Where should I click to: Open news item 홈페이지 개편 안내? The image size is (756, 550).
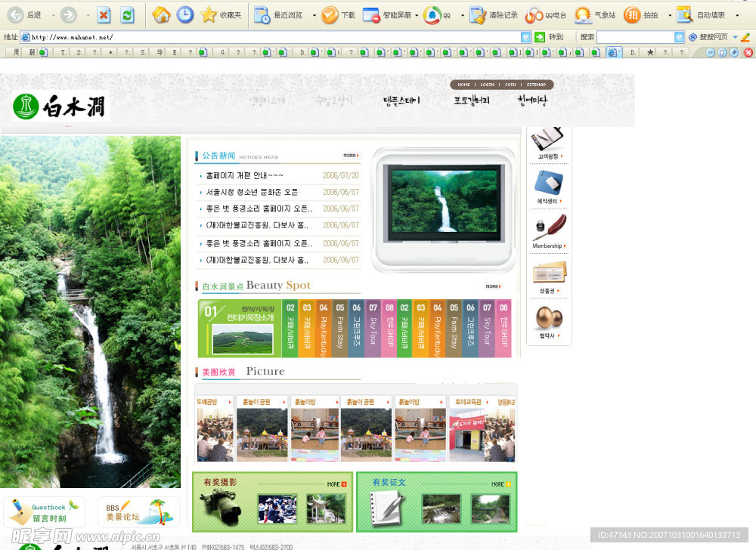coord(244,176)
